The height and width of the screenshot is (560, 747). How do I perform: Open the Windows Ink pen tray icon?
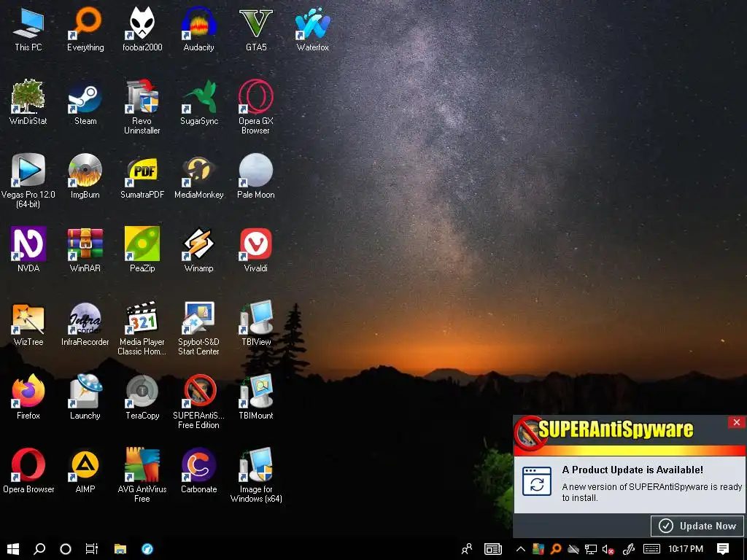629,548
